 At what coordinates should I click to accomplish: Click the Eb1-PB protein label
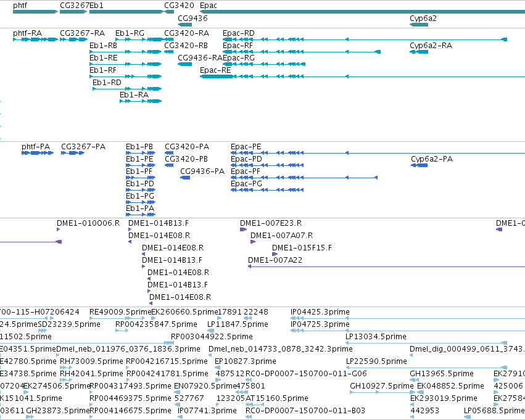[139, 147]
